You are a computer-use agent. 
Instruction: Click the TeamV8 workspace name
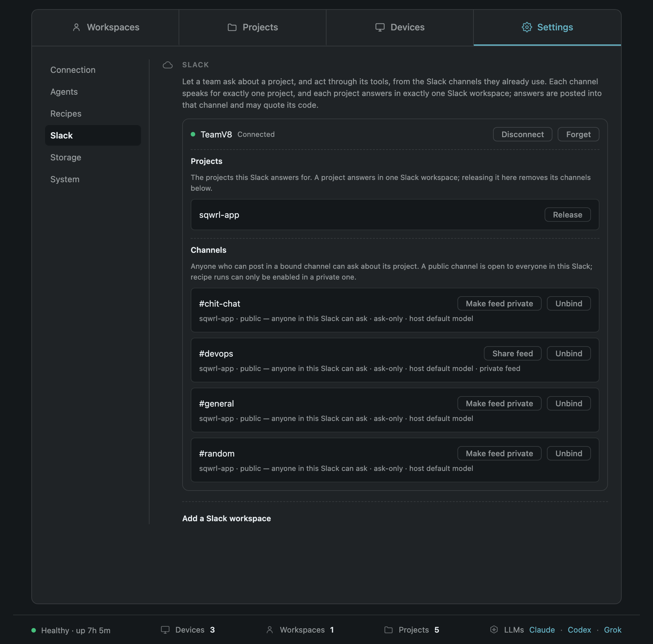pos(216,135)
